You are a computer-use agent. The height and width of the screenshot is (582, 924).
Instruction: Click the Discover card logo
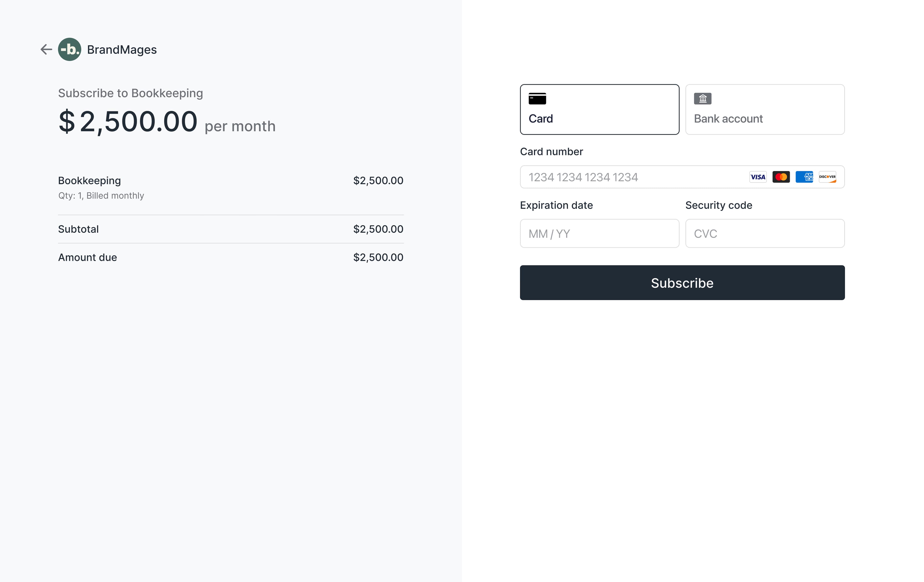point(827,177)
